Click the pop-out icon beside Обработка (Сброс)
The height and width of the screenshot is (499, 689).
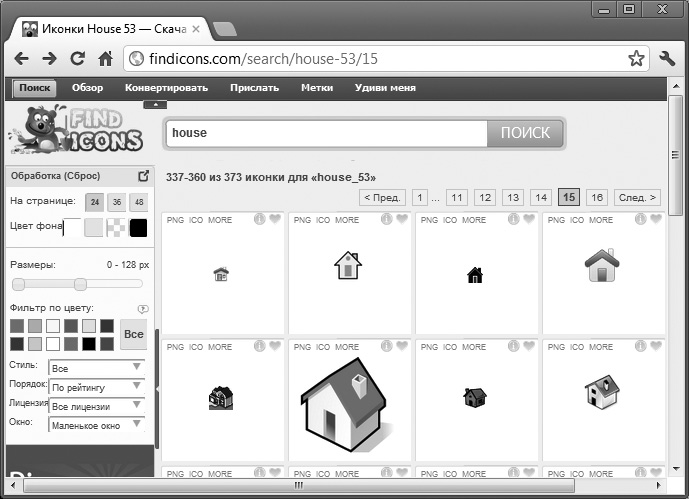[143, 176]
